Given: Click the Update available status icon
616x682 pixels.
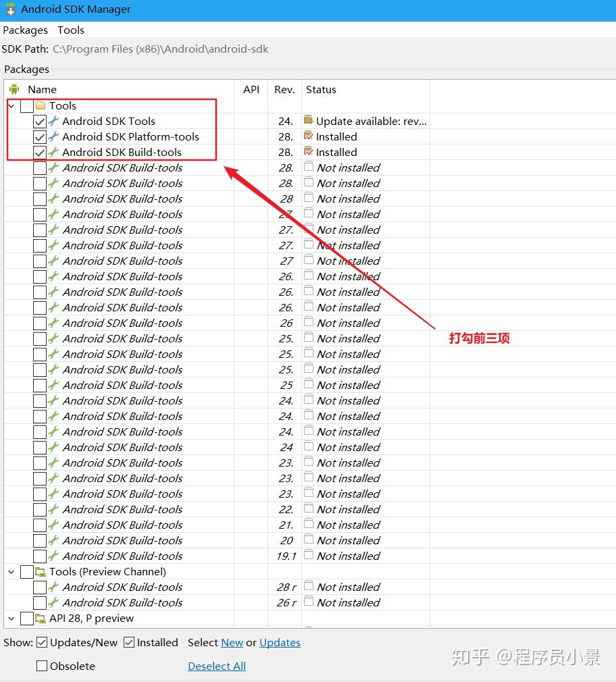Looking at the screenshot, I should [x=309, y=120].
